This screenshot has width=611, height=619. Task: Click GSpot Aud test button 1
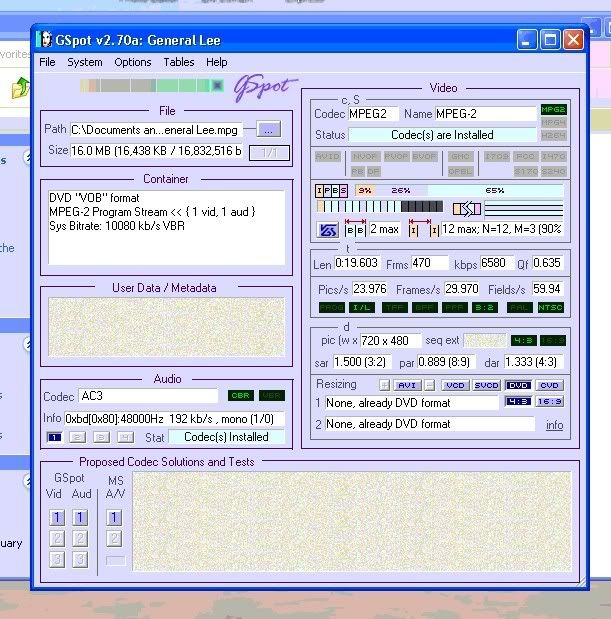click(x=80, y=517)
